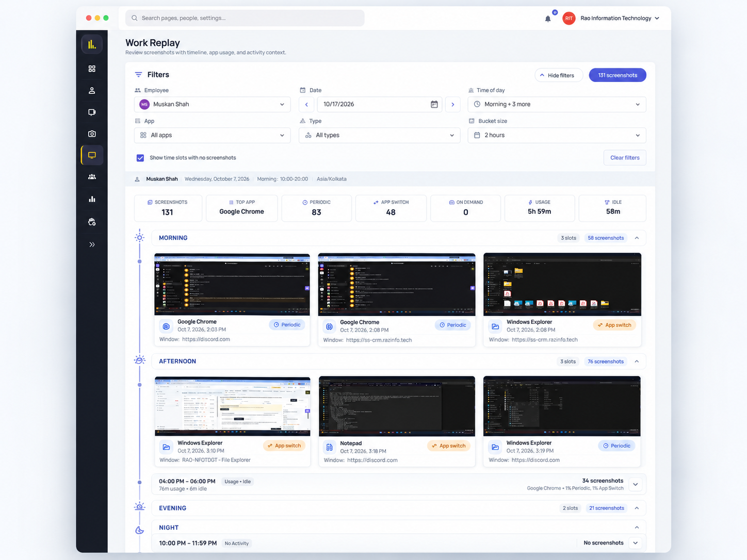747x560 pixels.
Task: Collapse the Morning section chevron
Action: pos(637,238)
